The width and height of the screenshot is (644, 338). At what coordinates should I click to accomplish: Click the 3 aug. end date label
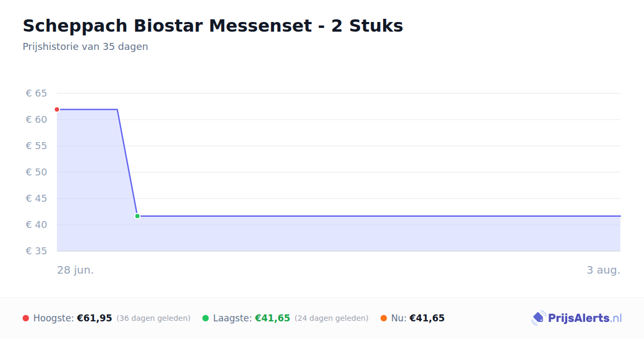603,270
